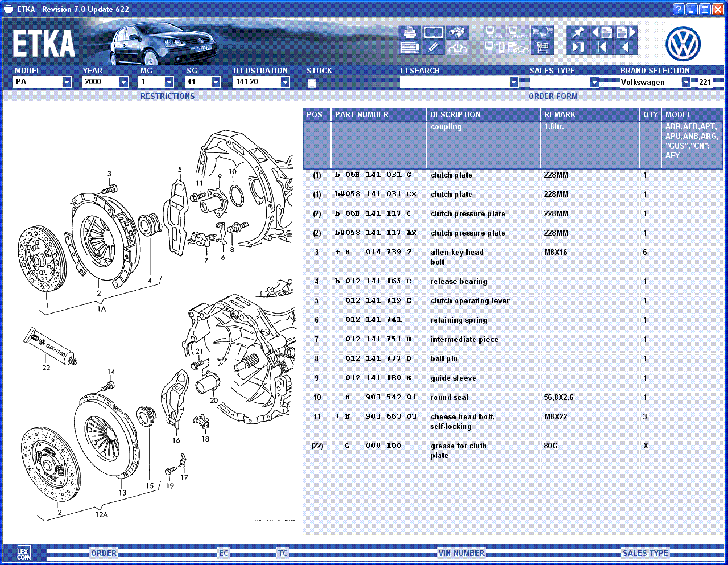Click the POS column header
Screen dimensions: 728x565
pos(317,114)
